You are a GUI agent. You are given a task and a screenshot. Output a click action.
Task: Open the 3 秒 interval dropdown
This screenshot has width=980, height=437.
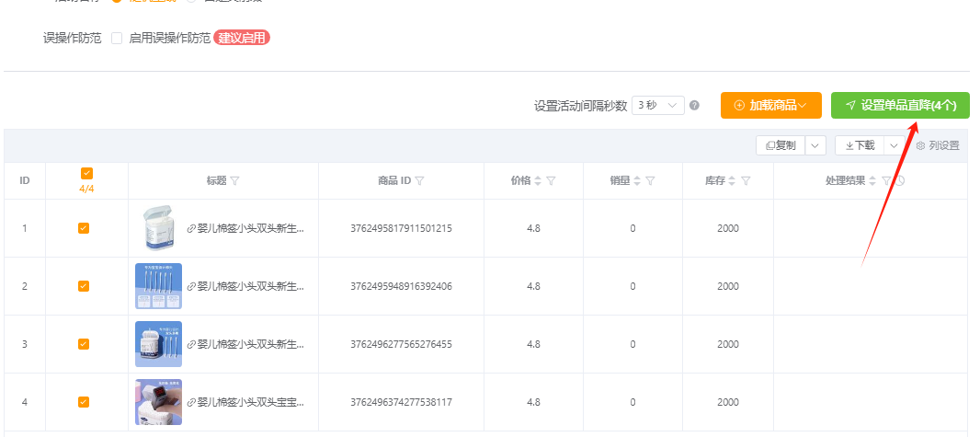(658, 106)
